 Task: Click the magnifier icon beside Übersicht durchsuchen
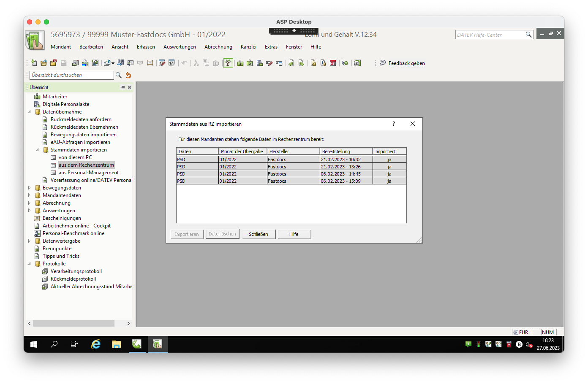[x=119, y=75]
